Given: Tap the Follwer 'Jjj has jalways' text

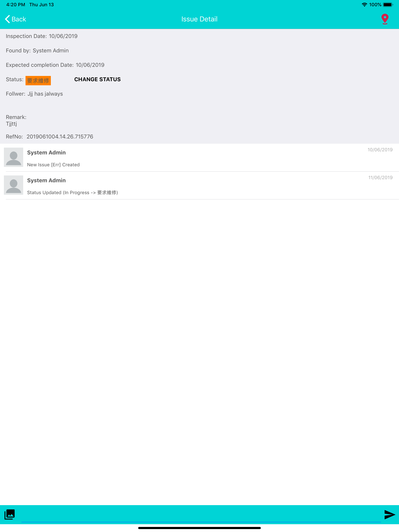Looking at the screenshot, I should coord(45,94).
